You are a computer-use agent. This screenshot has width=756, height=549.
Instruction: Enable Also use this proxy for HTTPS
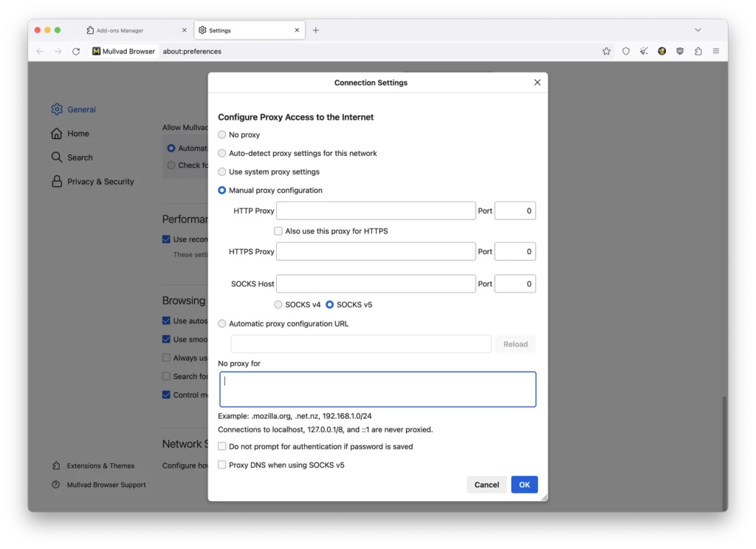(278, 231)
